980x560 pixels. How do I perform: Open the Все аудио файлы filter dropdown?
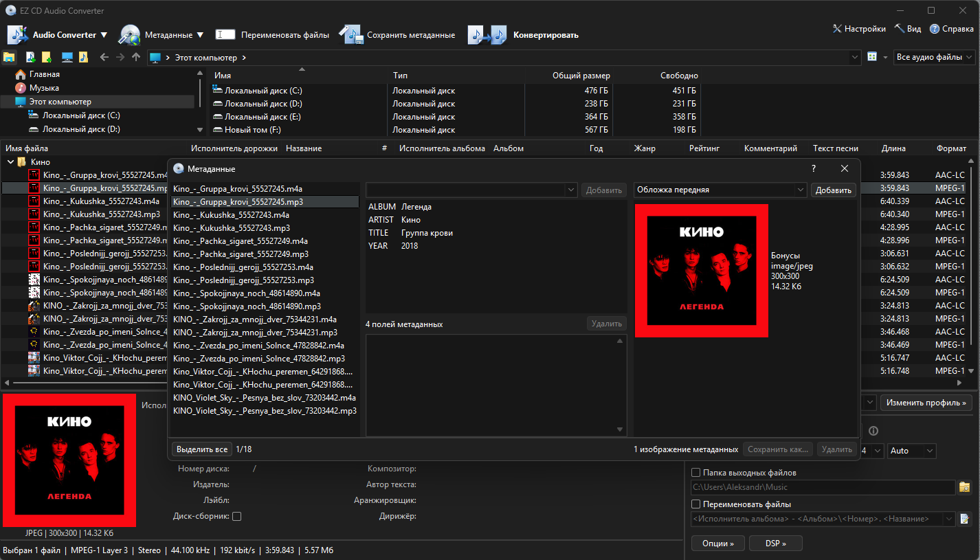click(935, 58)
